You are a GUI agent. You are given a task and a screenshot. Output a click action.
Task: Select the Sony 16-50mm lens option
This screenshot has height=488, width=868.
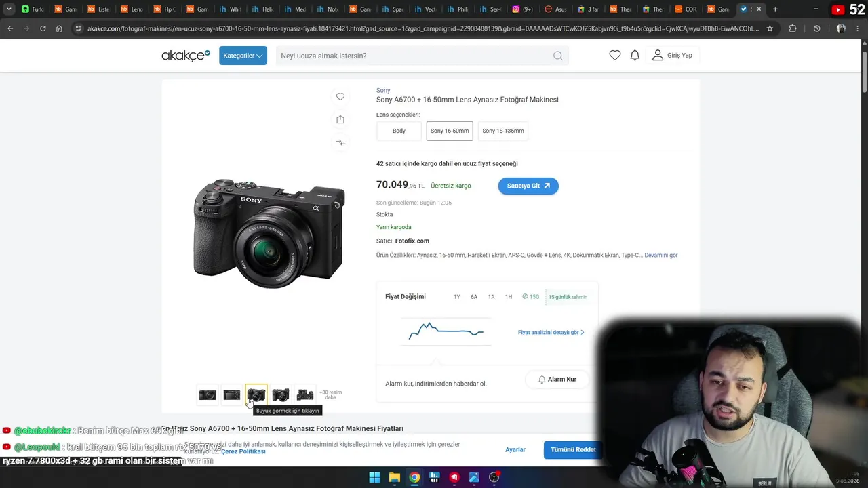click(450, 131)
